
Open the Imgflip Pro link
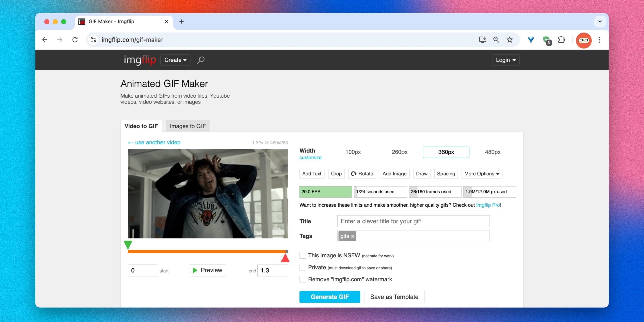488,205
